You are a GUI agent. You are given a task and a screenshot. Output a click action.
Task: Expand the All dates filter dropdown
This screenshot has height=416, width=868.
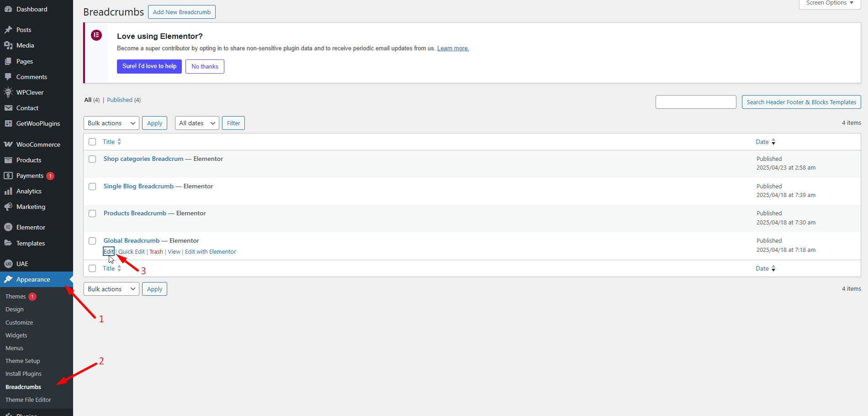tap(197, 123)
